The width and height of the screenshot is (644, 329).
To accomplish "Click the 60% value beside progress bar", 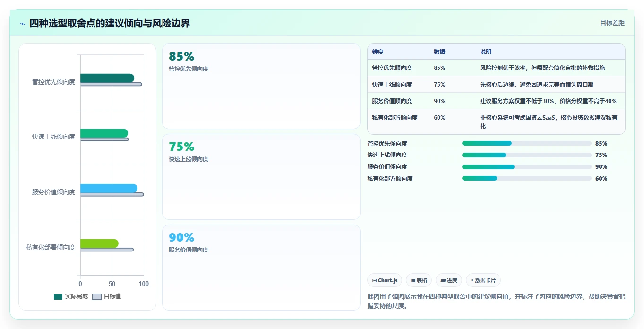I will pos(601,178).
